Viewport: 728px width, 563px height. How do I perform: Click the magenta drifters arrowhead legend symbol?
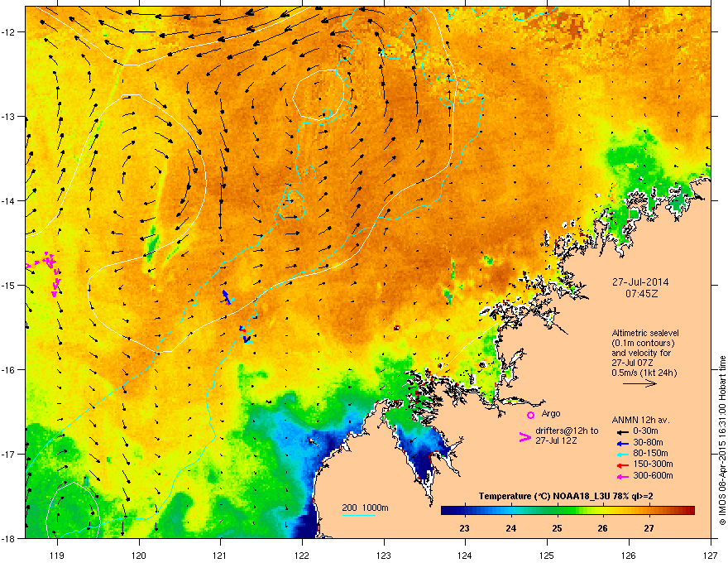(x=524, y=437)
